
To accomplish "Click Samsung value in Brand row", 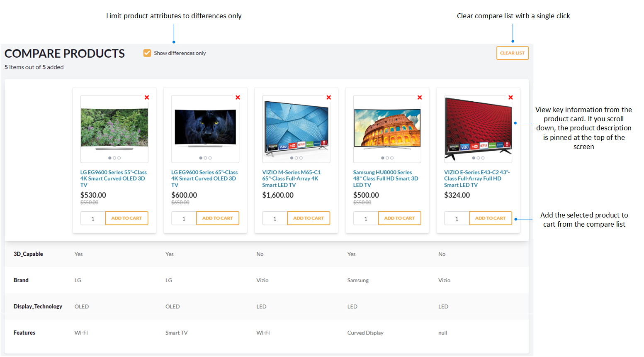I will pos(358,280).
